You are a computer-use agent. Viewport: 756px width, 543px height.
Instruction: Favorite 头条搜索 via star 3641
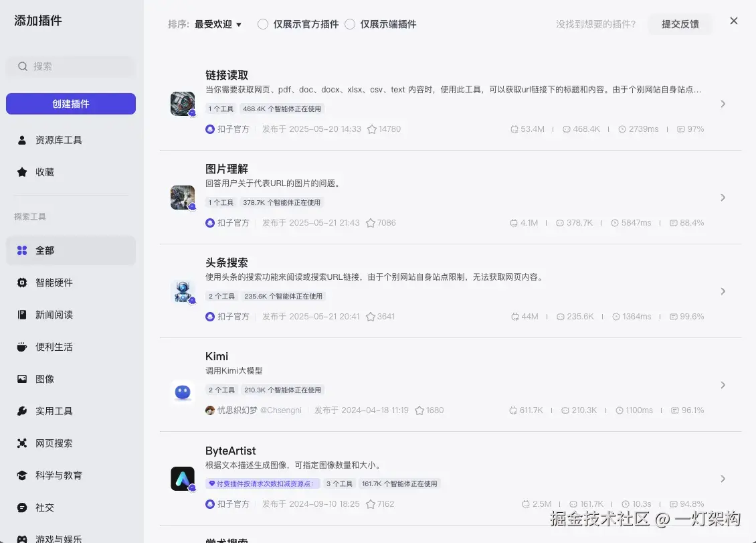[370, 317]
